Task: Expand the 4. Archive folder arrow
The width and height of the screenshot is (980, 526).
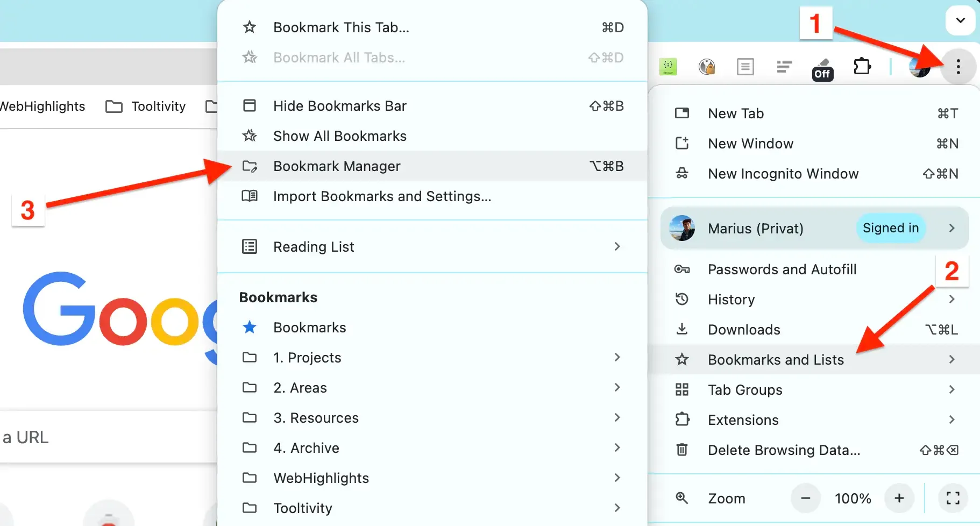Action: 617,447
